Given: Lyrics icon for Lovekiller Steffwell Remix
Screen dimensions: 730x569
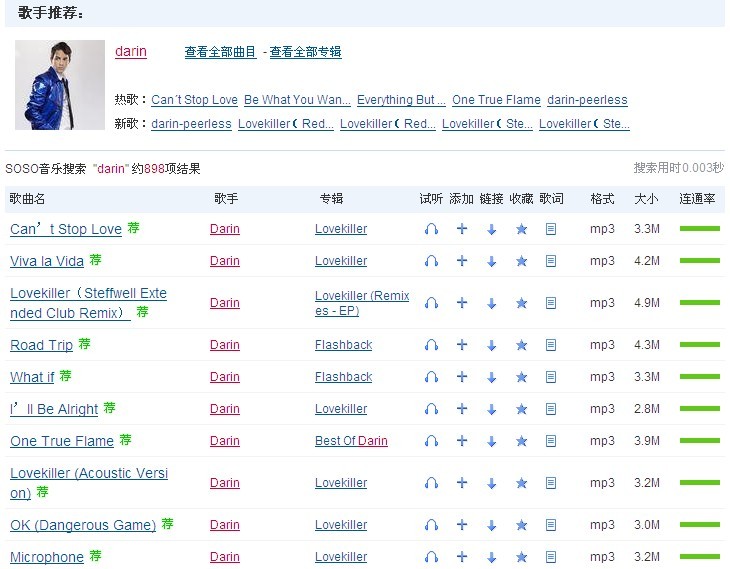Looking at the screenshot, I should [x=551, y=303].
